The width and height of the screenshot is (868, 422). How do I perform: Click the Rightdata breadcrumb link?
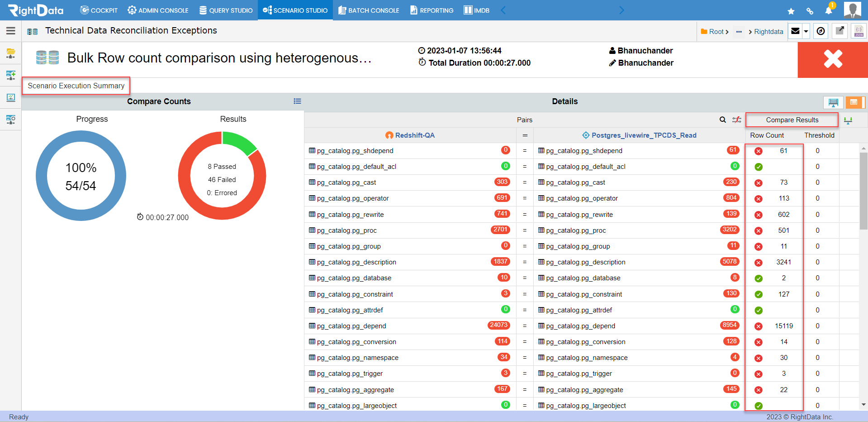coord(768,32)
